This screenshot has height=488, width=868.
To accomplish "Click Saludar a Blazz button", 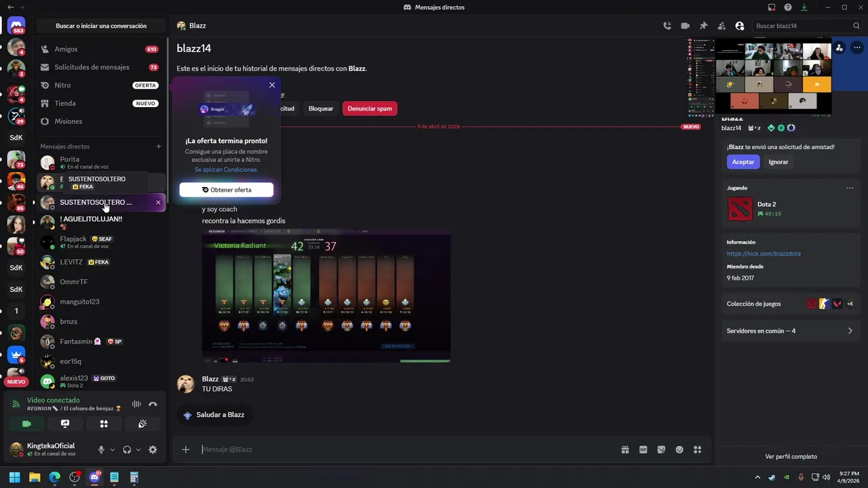I will [x=214, y=415].
